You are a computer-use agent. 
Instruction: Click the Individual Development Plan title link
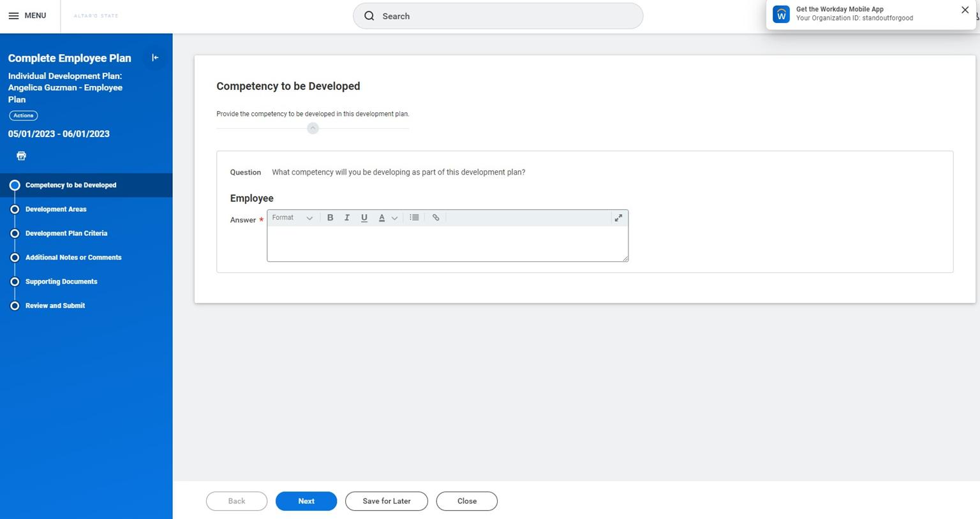coord(65,87)
